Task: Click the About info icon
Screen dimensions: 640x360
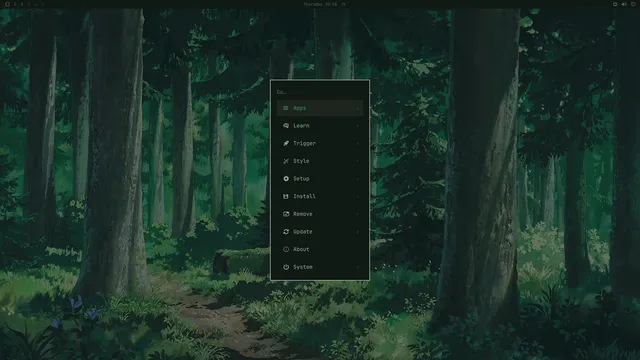Action: pos(286,249)
